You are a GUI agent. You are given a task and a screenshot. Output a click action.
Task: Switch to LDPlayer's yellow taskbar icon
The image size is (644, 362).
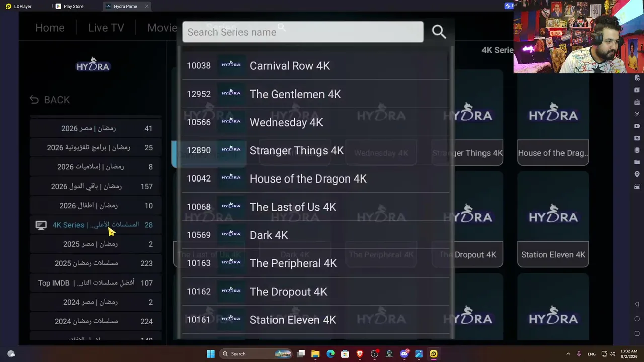point(434,354)
